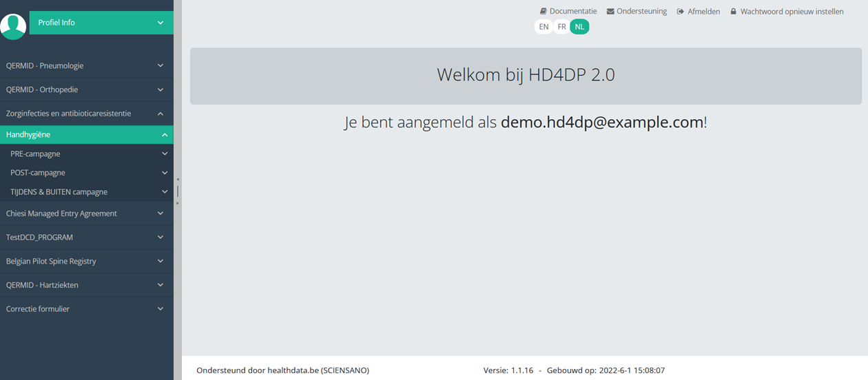Viewport: 868px width, 380px height.
Task: Click the user avatar icon
Action: point(13,25)
